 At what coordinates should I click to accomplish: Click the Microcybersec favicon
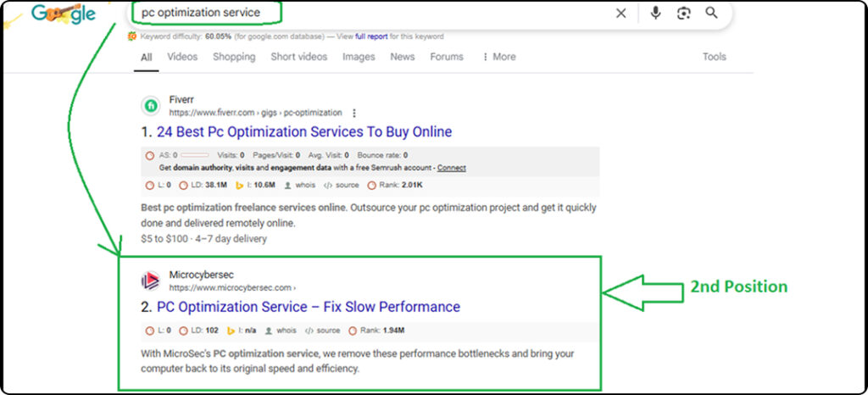pyautogui.click(x=150, y=281)
